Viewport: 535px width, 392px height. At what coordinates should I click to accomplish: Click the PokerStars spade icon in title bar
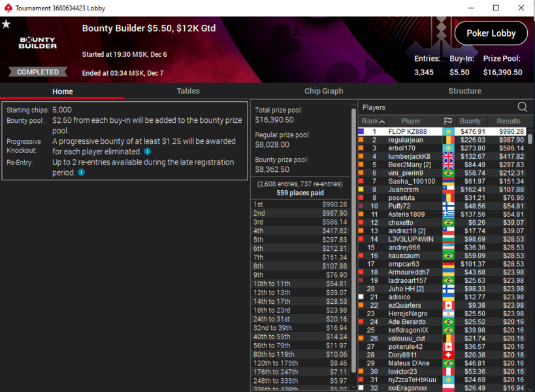pos(8,8)
